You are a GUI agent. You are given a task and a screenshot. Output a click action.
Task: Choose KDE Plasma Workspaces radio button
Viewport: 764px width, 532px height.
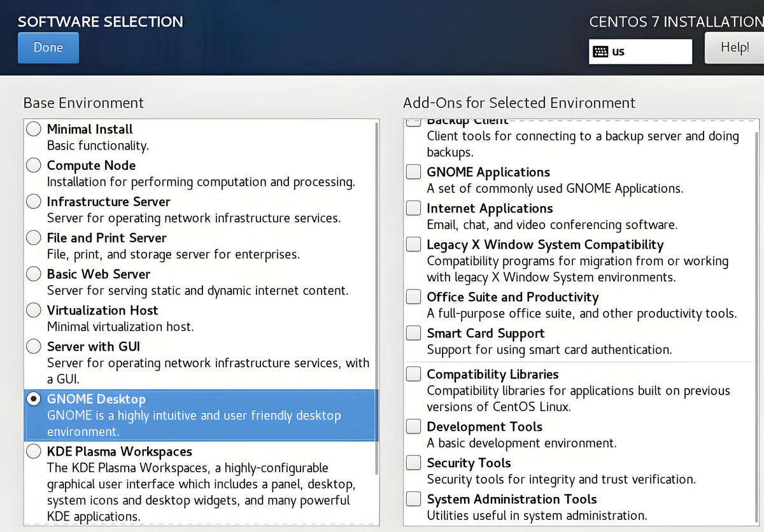(x=34, y=452)
